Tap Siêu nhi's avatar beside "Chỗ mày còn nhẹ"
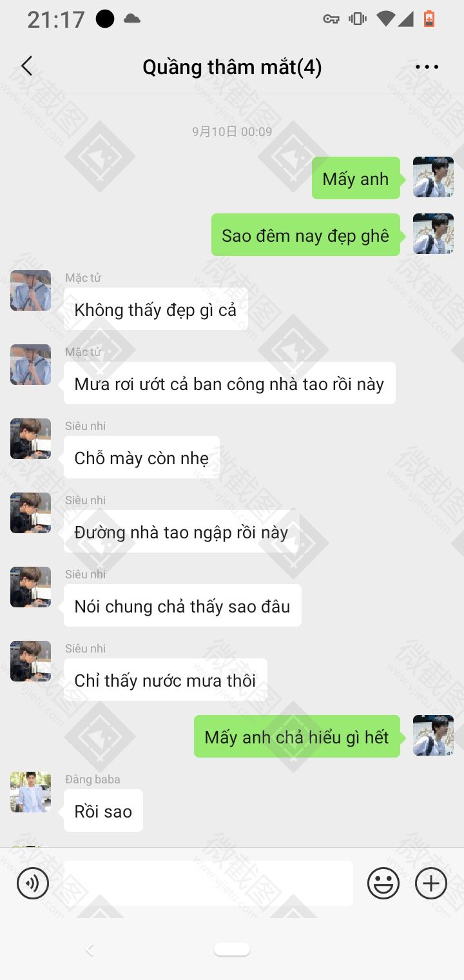The width and height of the screenshot is (464, 980). tap(30, 438)
